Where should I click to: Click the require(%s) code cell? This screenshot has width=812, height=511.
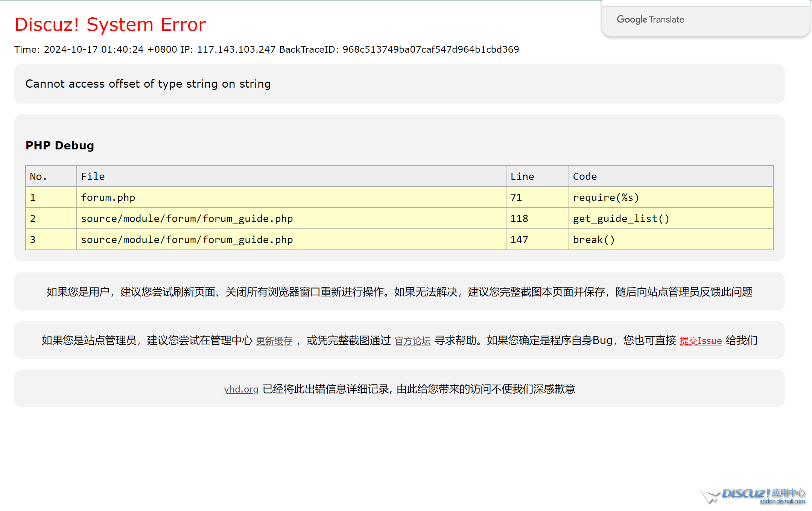tap(606, 198)
